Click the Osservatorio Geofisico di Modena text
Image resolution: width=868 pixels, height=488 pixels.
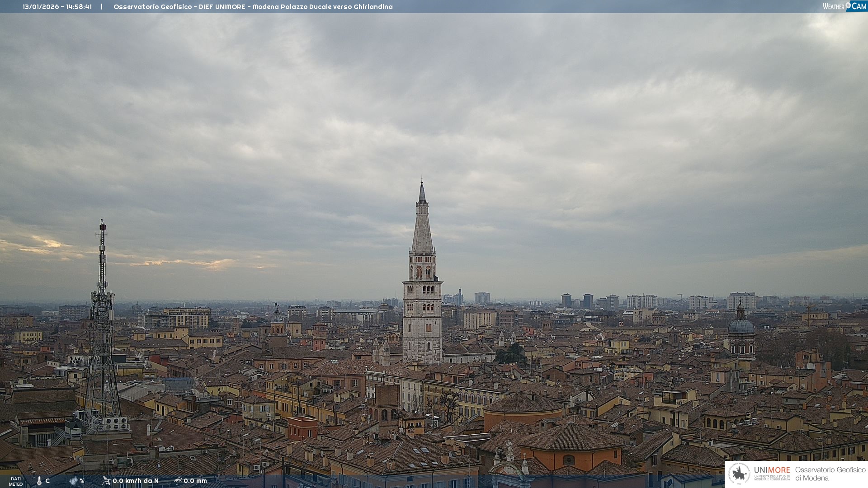coord(830,474)
